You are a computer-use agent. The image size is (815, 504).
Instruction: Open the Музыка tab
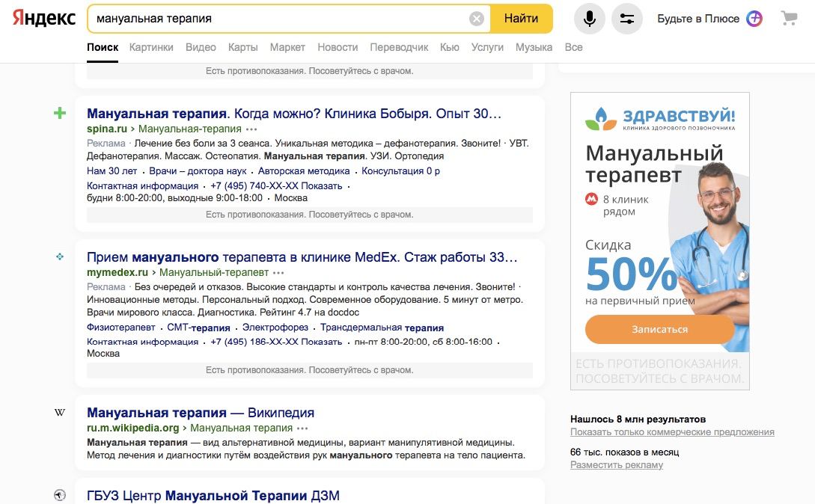(534, 47)
